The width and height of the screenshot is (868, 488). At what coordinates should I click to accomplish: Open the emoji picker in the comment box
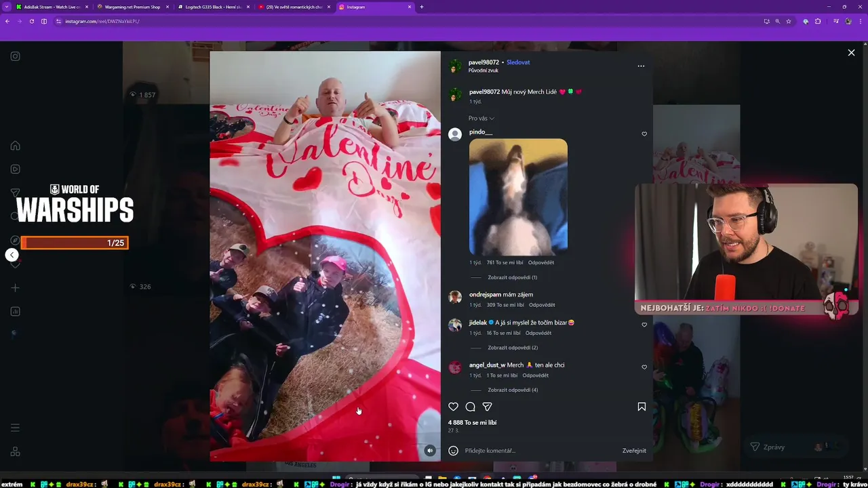click(x=454, y=451)
